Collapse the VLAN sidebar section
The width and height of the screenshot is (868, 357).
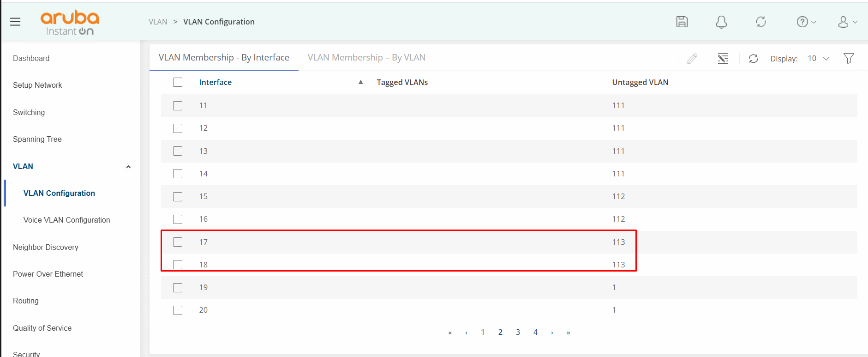128,167
